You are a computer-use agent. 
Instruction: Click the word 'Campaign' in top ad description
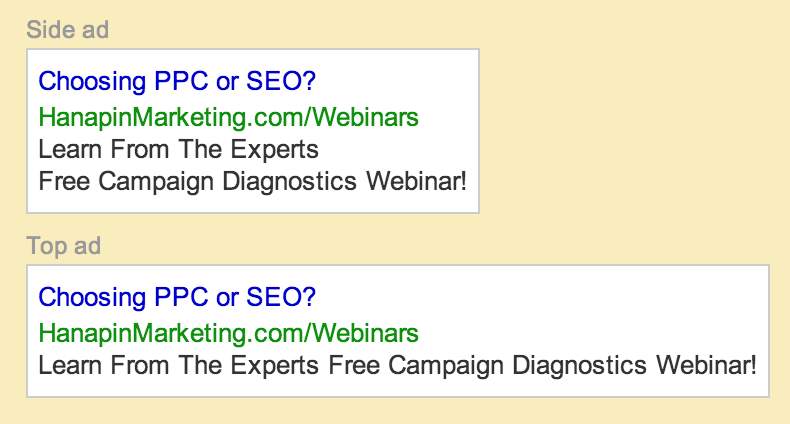point(445,366)
